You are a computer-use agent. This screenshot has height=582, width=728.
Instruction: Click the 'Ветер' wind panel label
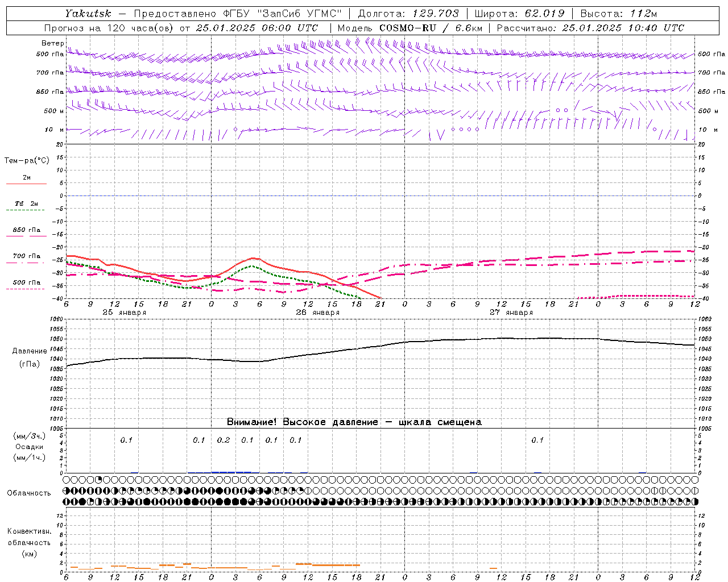[53, 43]
